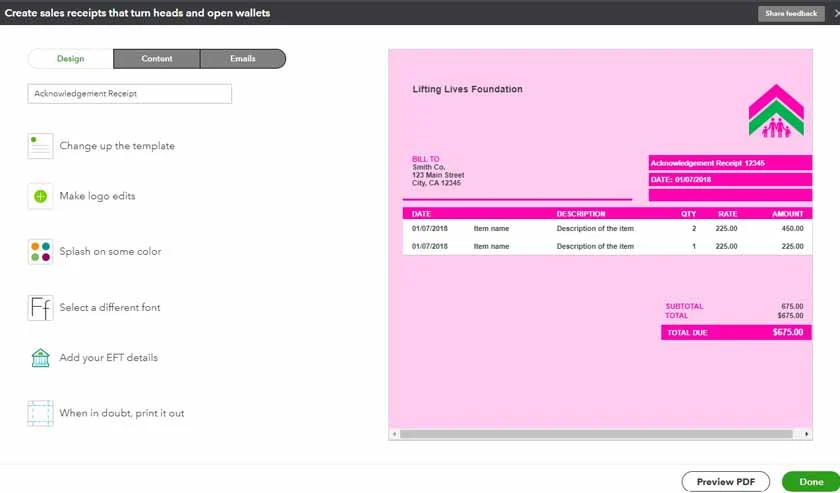Click the print margins icon
The height and width of the screenshot is (493, 840).
41,413
